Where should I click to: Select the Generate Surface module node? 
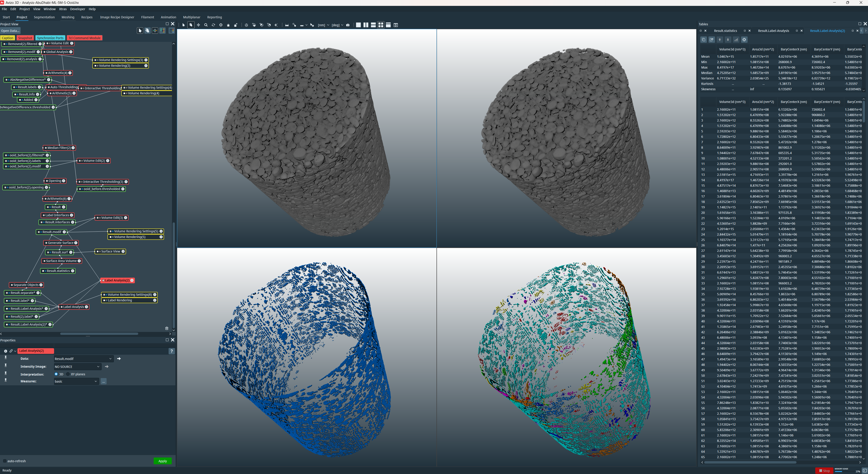[x=61, y=243]
